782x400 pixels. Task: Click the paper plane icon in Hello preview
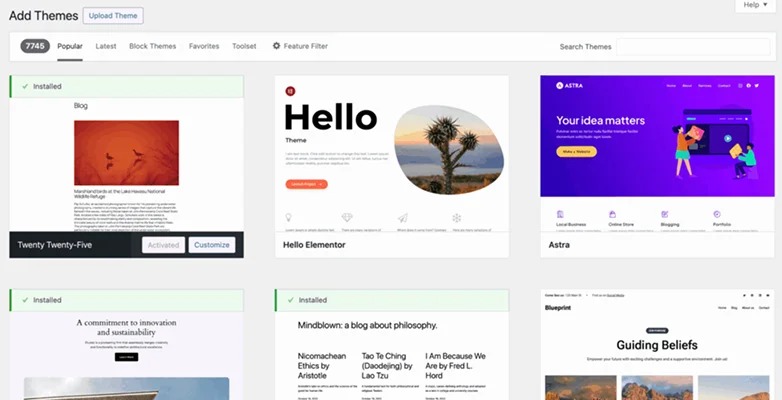point(402,217)
